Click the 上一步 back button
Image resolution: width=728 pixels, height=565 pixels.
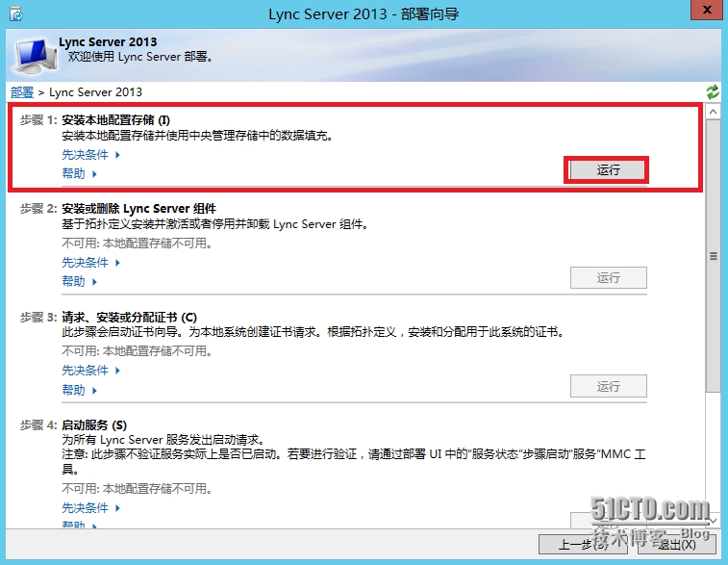coord(583,544)
